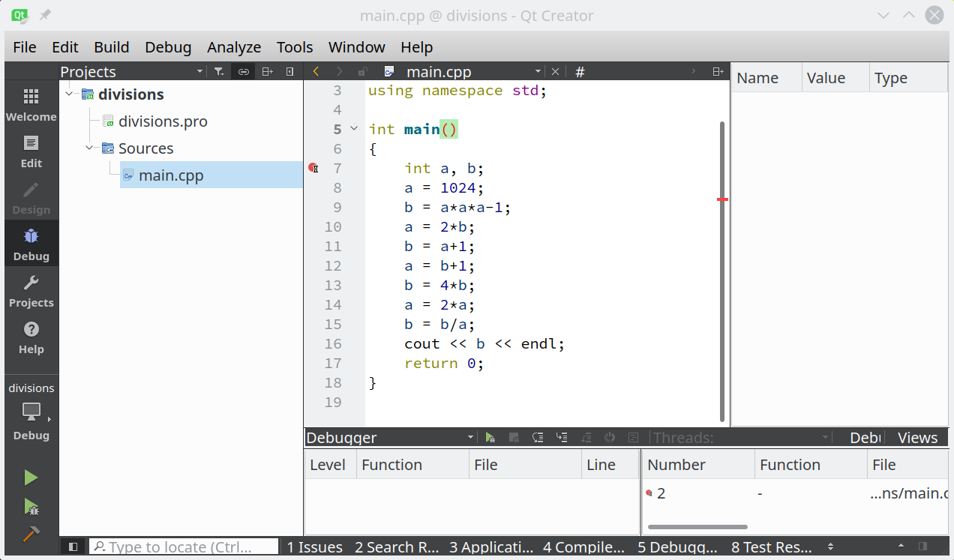Screen dimensions: 954x560
Task: Click the Value column header in Locals
Action: (835, 78)
